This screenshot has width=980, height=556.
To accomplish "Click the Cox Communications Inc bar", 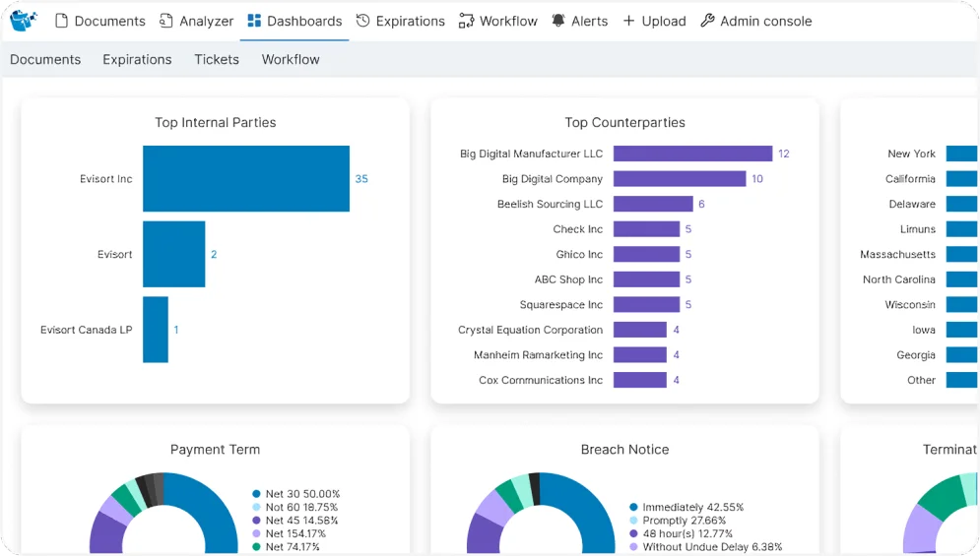I will pos(640,380).
